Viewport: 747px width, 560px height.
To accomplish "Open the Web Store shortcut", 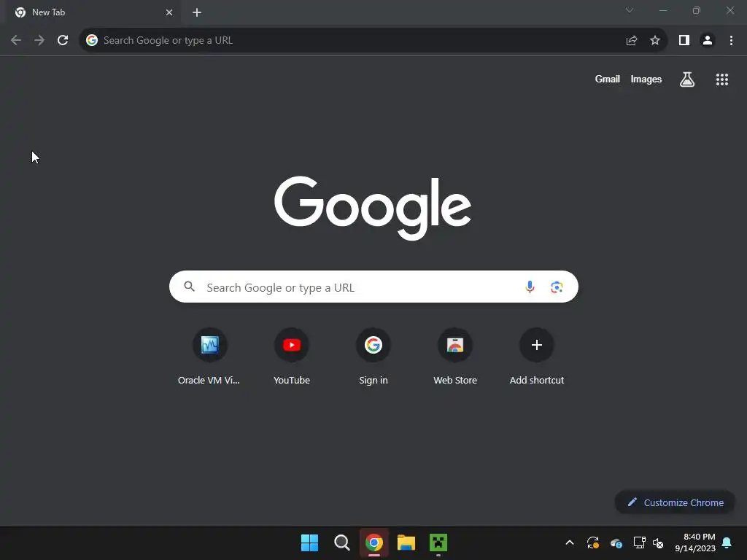I will pos(455,356).
